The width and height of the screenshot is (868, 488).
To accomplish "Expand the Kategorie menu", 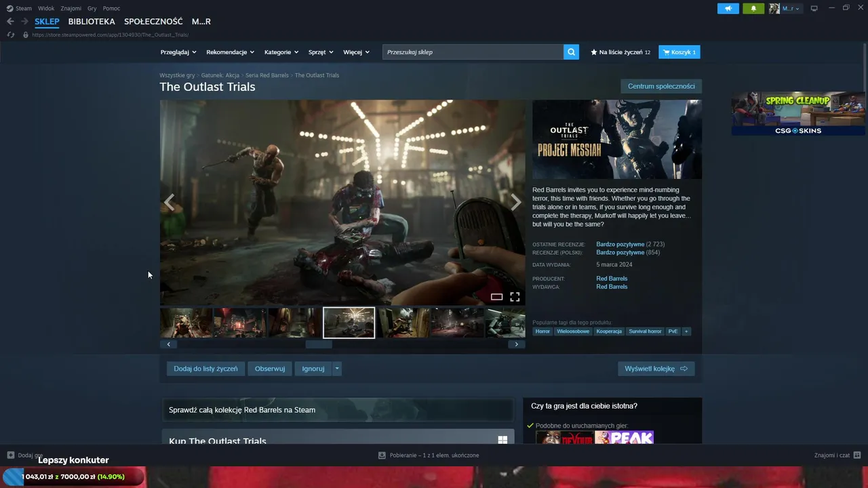I will click(281, 52).
